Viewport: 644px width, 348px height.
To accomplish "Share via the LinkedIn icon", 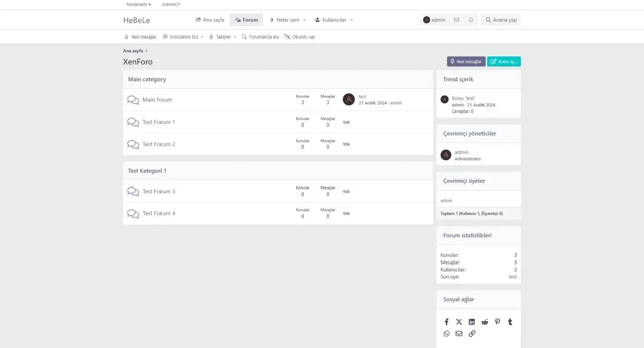I will click(x=471, y=322).
